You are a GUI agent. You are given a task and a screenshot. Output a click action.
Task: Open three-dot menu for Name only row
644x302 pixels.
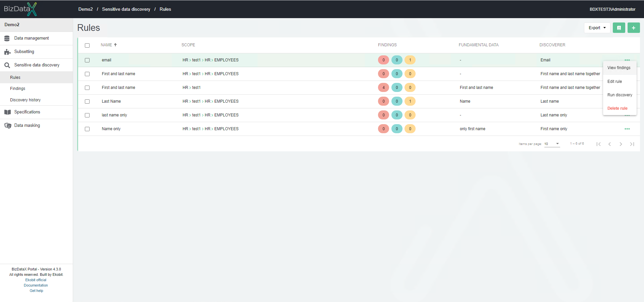tap(627, 129)
